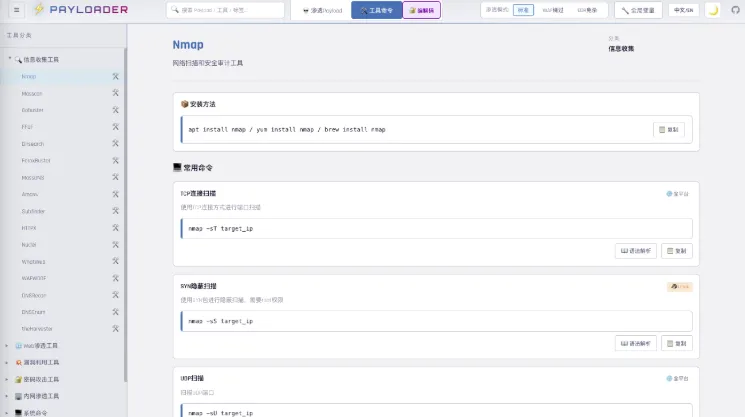Expand the 系统命令 category
745x417 pixels.
coord(62,413)
